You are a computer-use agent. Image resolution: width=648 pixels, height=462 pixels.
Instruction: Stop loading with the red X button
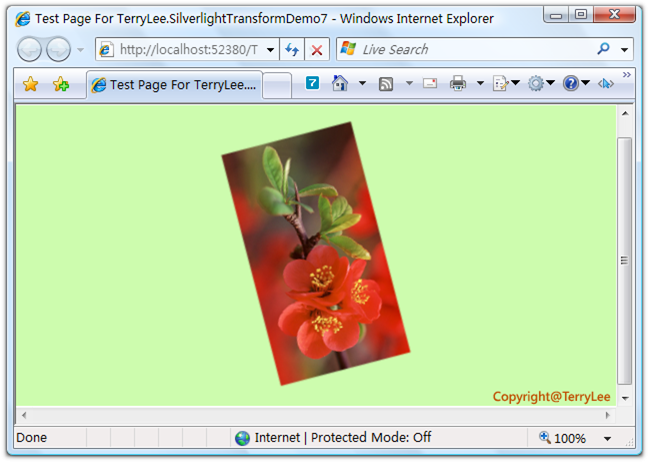pos(317,50)
